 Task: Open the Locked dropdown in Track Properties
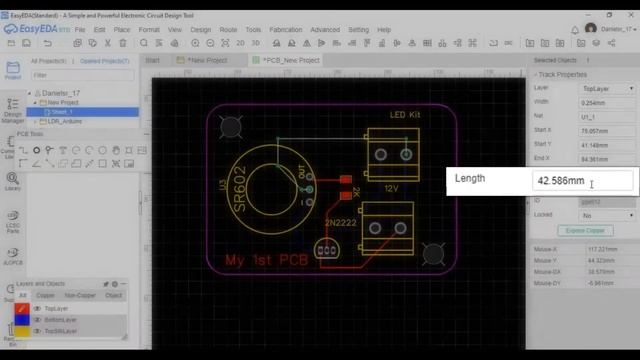pos(607,215)
